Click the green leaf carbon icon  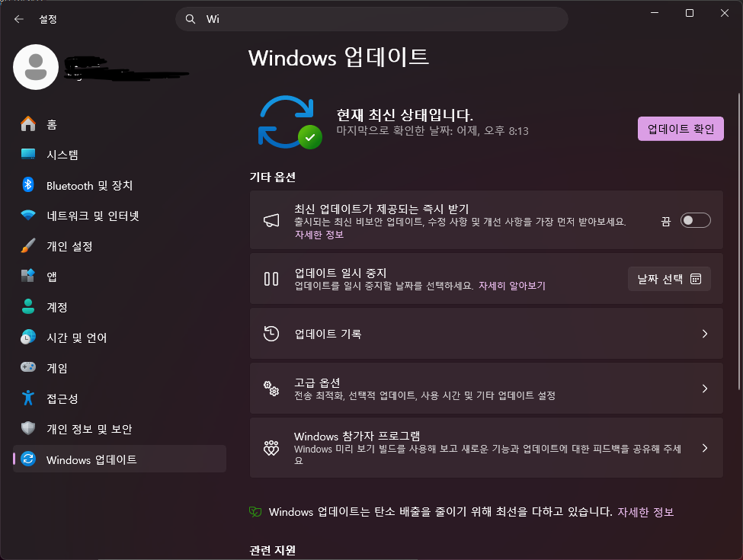point(255,512)
